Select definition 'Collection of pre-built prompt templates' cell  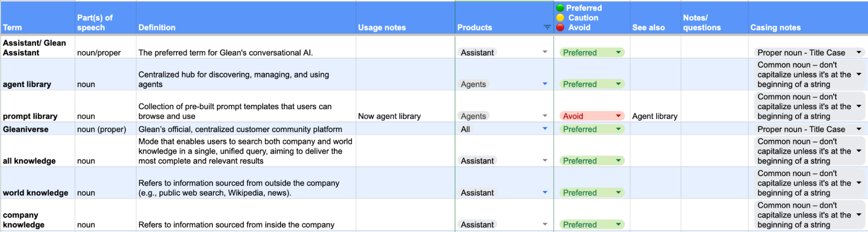[x=246, y=106]
